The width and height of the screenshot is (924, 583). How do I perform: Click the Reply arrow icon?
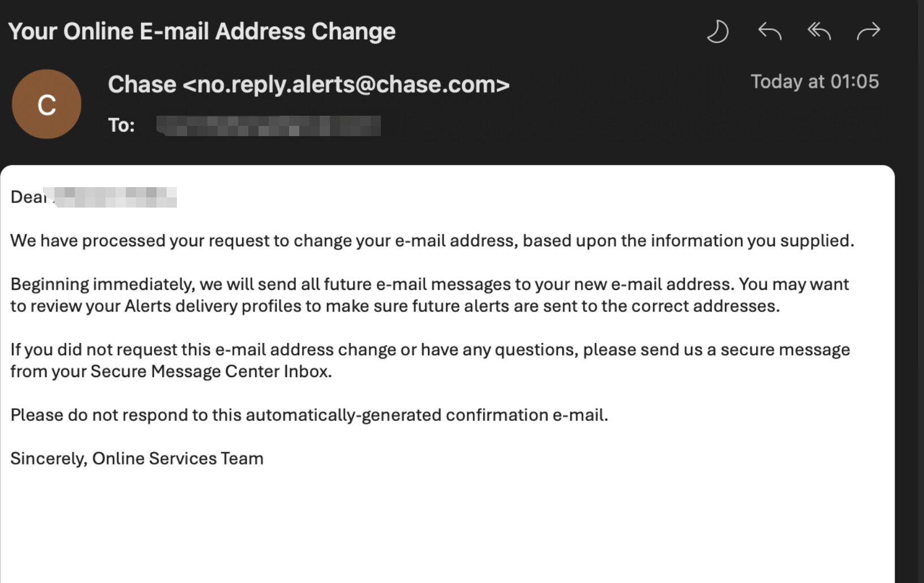[x=769, y=31]
